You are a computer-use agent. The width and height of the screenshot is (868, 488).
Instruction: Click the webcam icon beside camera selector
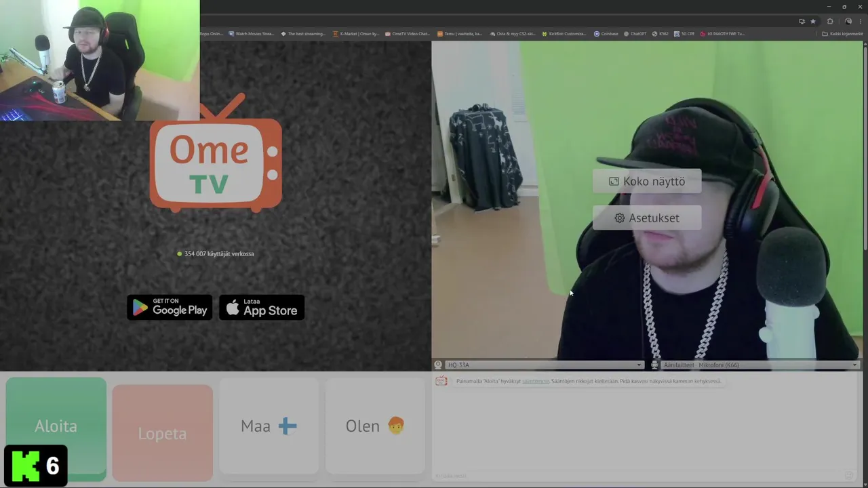(438, 365)
